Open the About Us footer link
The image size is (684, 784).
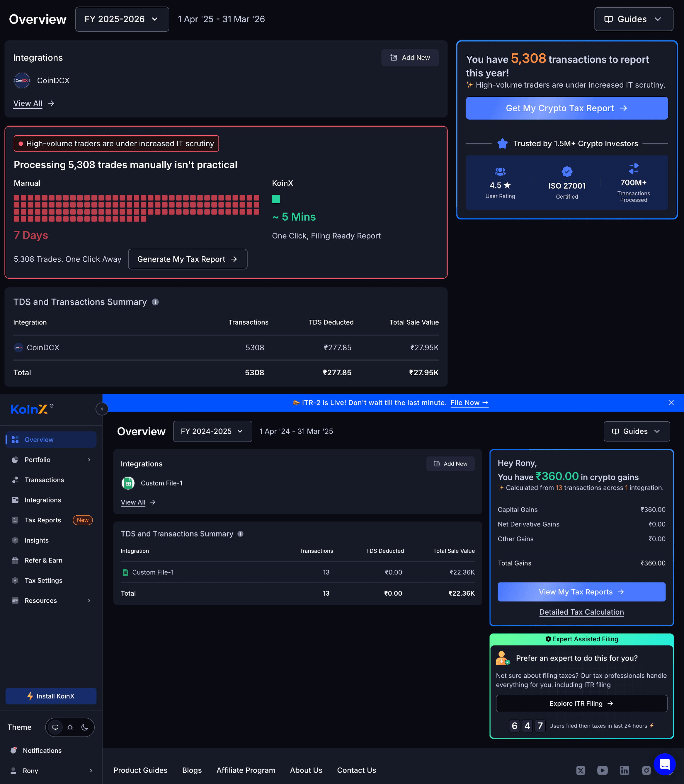coord(306,770)
